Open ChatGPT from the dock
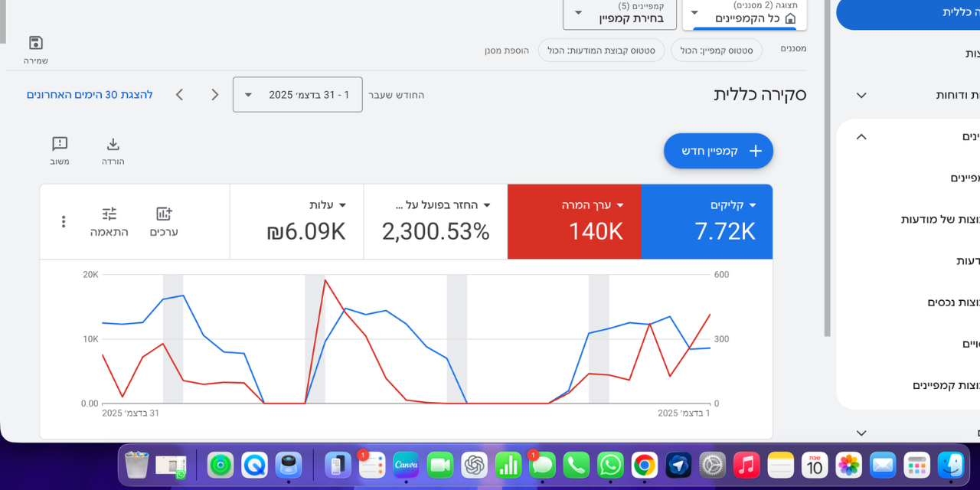Image resolution: width=980 pixels, height=490 pixels. click(475, 465)
